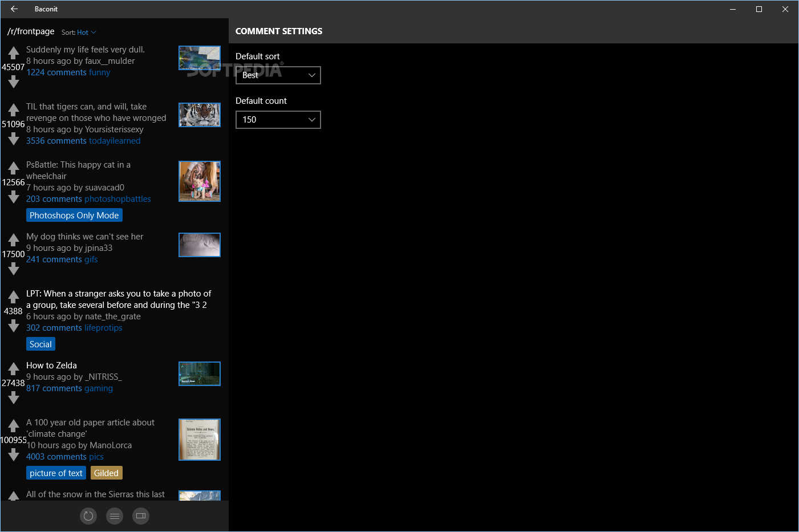The width and height of the screenshot is (799, 532).
Task: Open the 'My dog thinks' gif thumbnail
Action: (200, 245)
